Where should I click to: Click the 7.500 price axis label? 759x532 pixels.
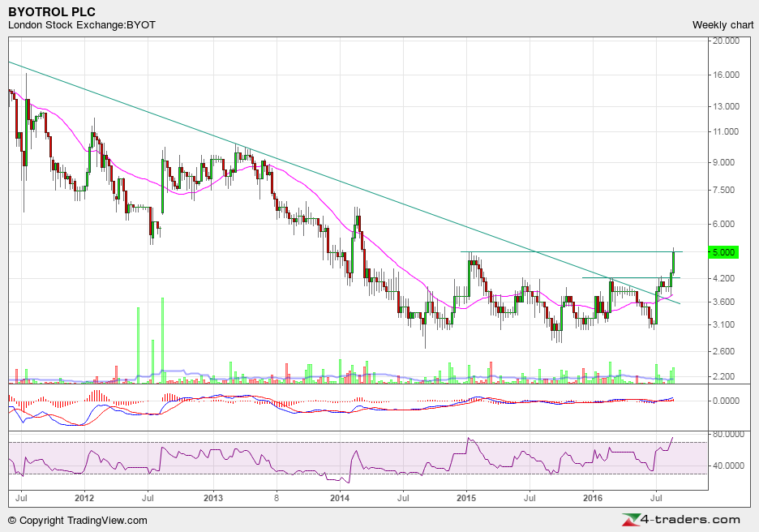723,190
